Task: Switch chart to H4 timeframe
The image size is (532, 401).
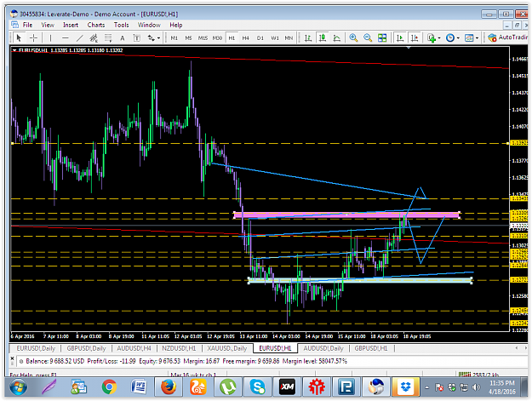Action: pos(246,38)
